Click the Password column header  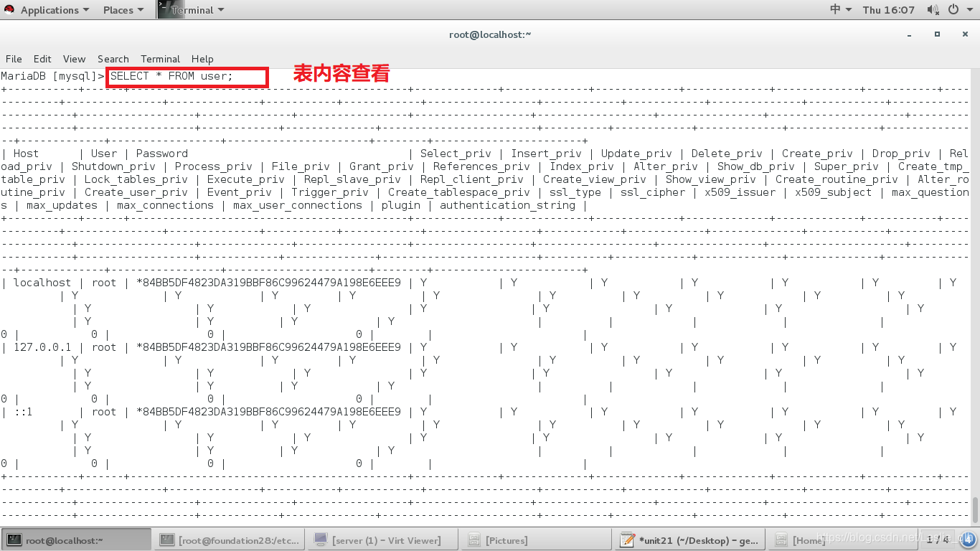point(161,154)
